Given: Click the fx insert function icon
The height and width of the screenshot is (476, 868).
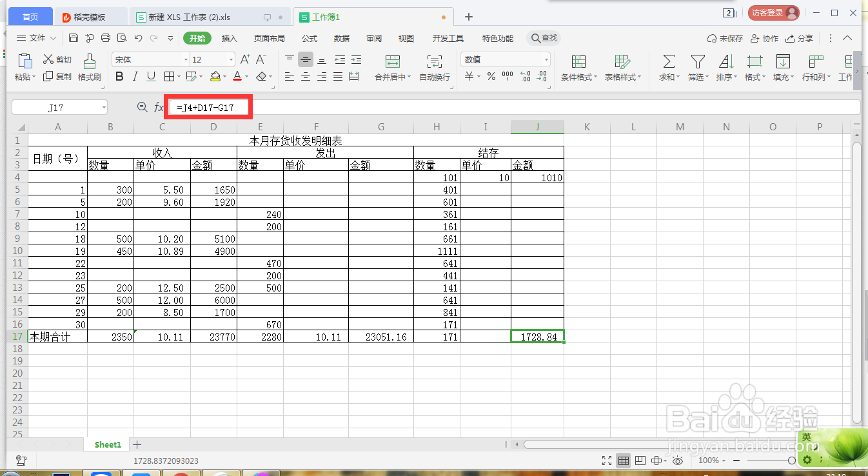Looking at the screenshot, I should pyautogui.click(x=159, y=108).
